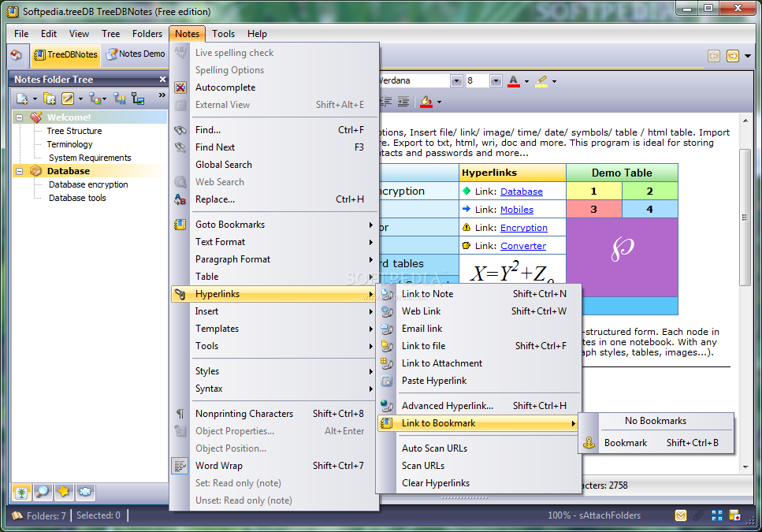Select the Tree Structure note

(74, 131)
